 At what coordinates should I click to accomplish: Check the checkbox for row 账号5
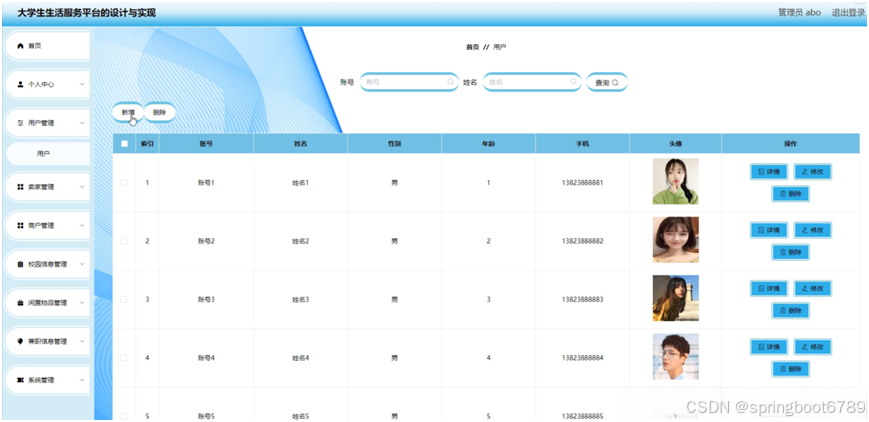point(124,416)
